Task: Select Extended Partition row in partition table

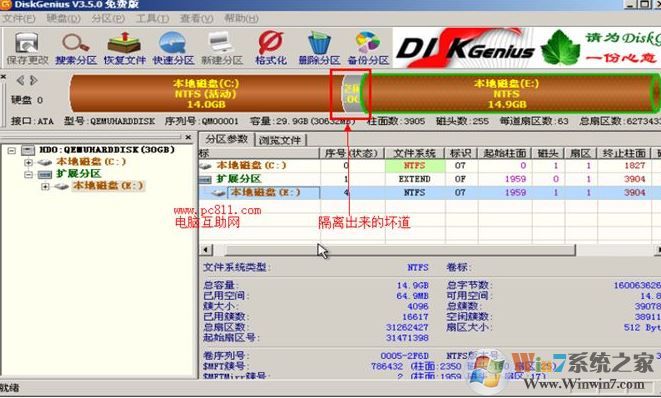Action: pos(429,179)
